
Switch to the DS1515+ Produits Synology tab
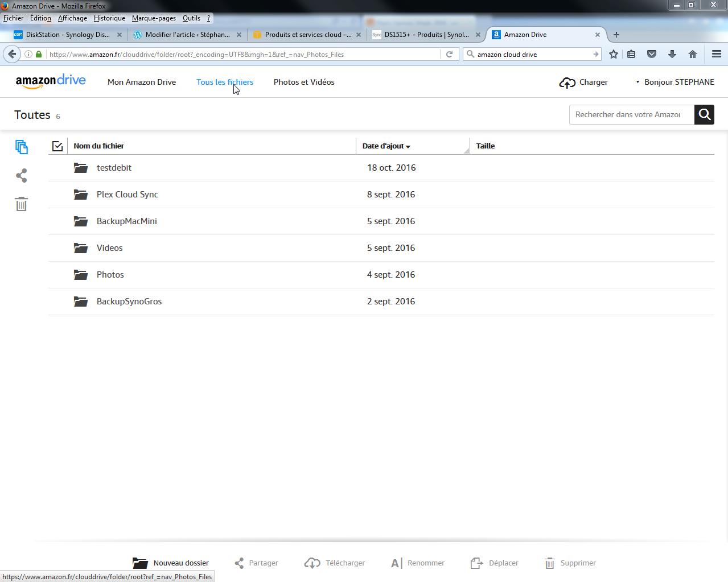[426, 35]
